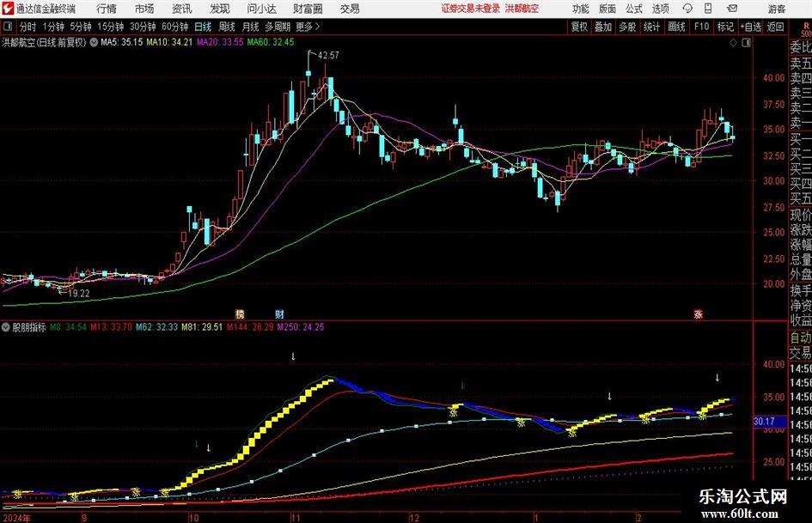Screen dimensions: 812x523
Task: Open the 财富圈 menu
Action: tap(308, 9)
